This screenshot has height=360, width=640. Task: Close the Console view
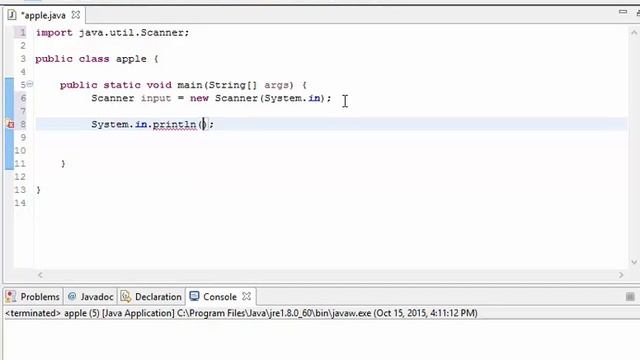click(246, 296)
